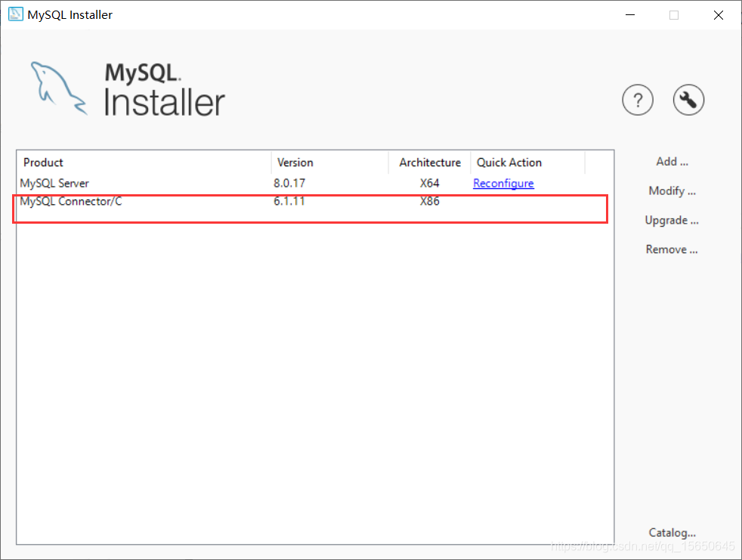This screenshot has height=560, width=742.
Task: Minimize the MySQL Installer window
Action: pos(630,14)
